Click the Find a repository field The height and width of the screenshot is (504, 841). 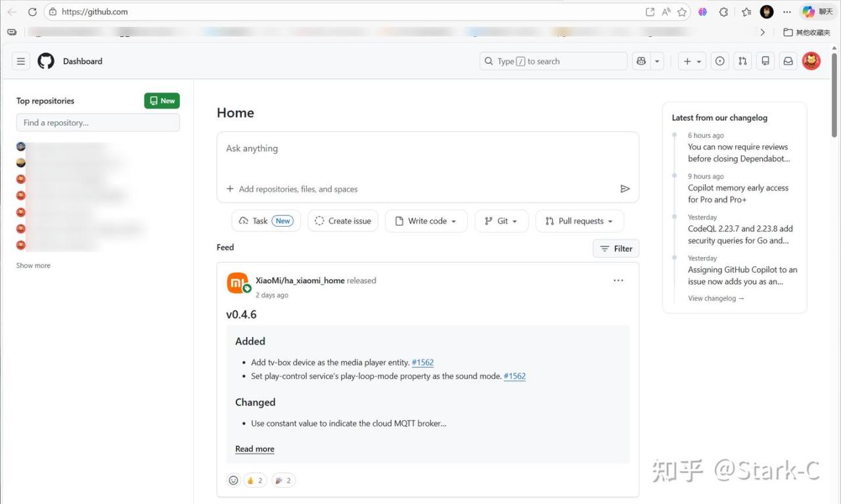click(x=98, y=122)
